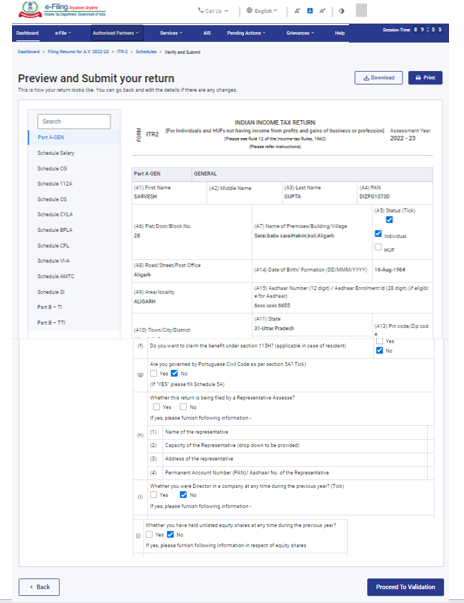Toggle the high contrast mode icon
This screenshot has width=464, height=603.
(x=341, y=11)
